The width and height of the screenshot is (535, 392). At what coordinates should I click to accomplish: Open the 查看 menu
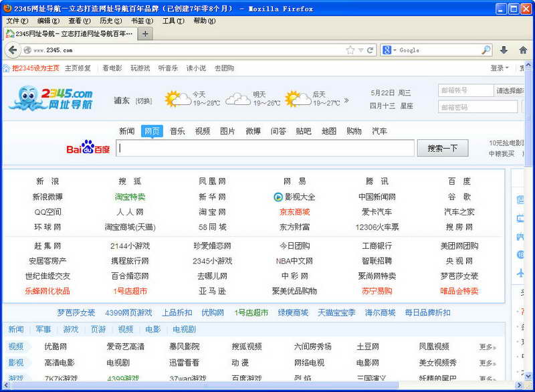[x=80, y=21]
